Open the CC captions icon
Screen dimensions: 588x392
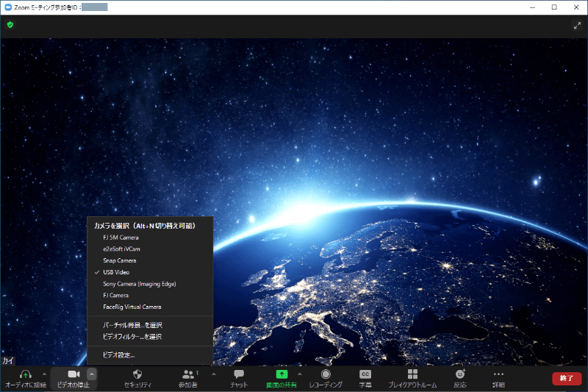coord(365,374)
